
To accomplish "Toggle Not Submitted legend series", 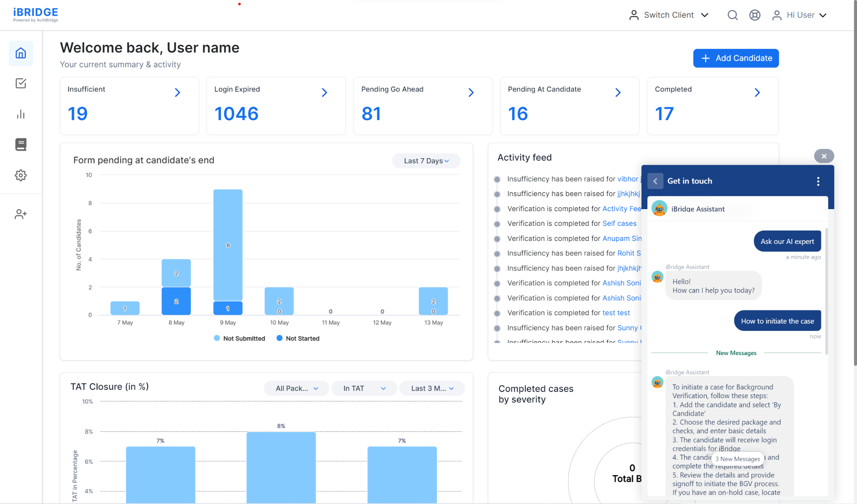I will point(239,338).
